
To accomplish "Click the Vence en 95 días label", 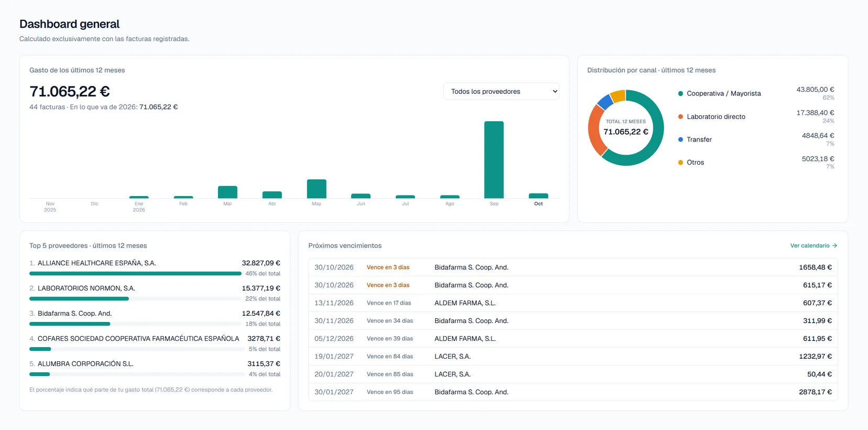I will 390,392.
